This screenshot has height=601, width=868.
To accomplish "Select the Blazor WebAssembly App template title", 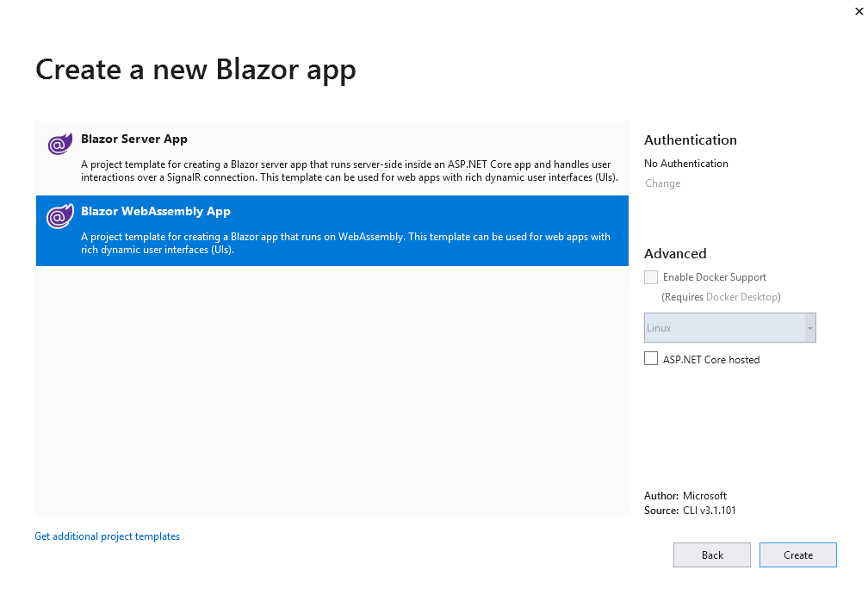I will click(156, 212).
